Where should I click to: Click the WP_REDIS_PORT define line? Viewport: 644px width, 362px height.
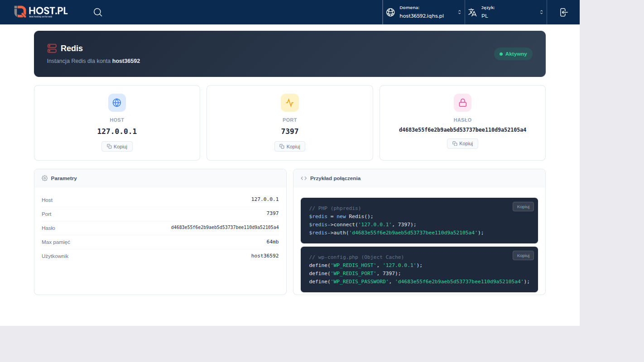pyautogui.click(x=355, y=273)
